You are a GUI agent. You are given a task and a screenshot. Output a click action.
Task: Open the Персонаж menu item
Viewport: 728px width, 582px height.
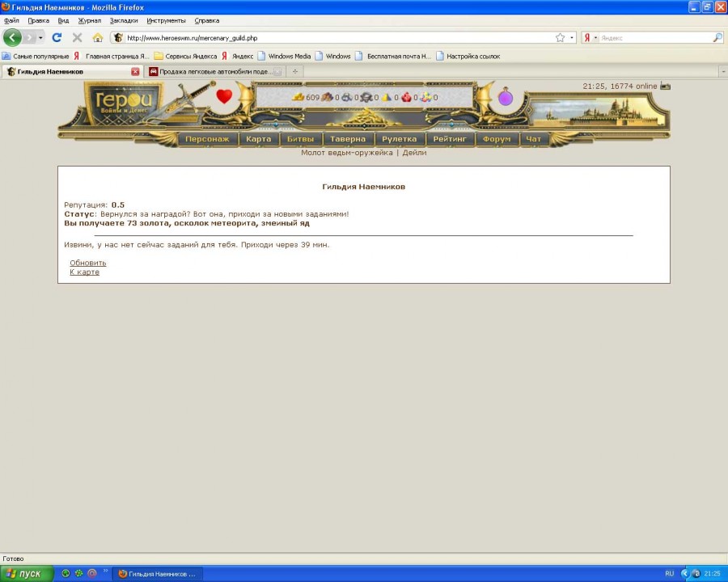click(207, 139)
